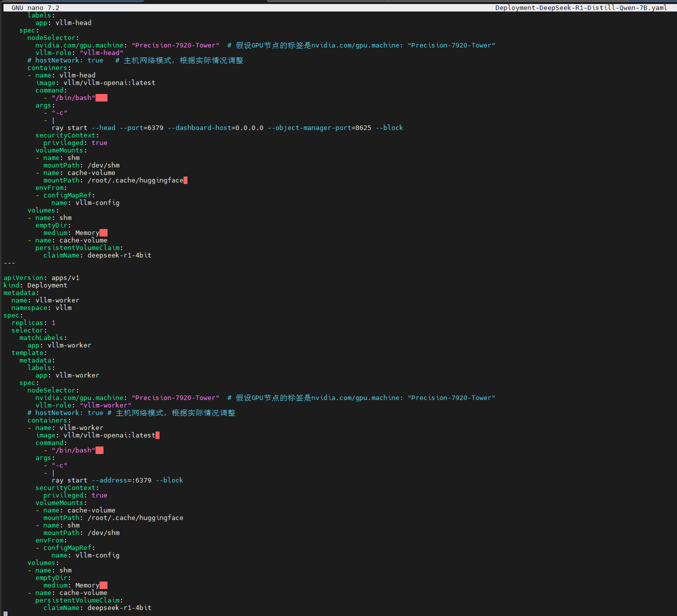Click the 'GNU nano 7.2' title text
The height and width of the screenshot is (616, 677).
point(35,7)
